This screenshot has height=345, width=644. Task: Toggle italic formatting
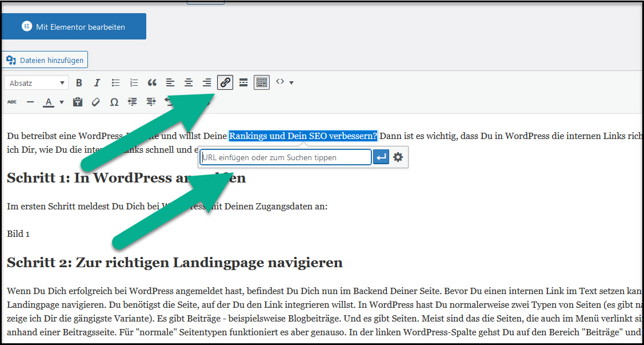97,83
